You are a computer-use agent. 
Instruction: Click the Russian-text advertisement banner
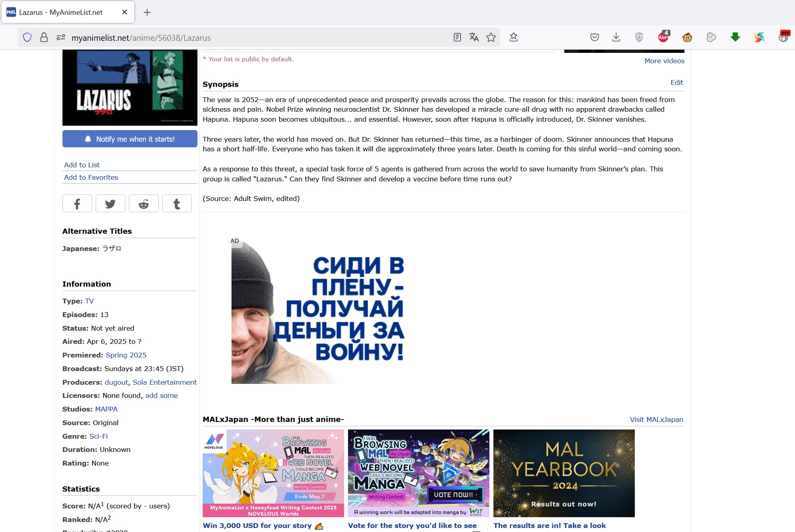(318, 311)
